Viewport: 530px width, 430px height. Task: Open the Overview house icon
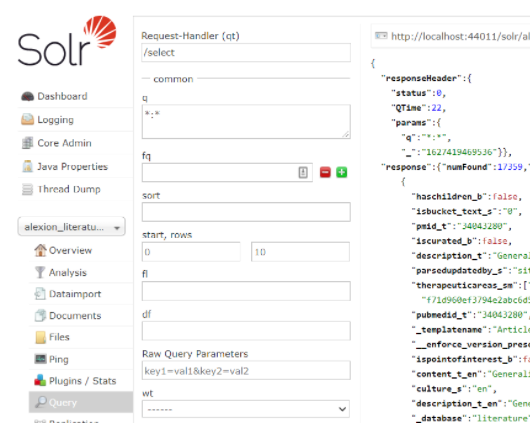[x=40, y=250]
